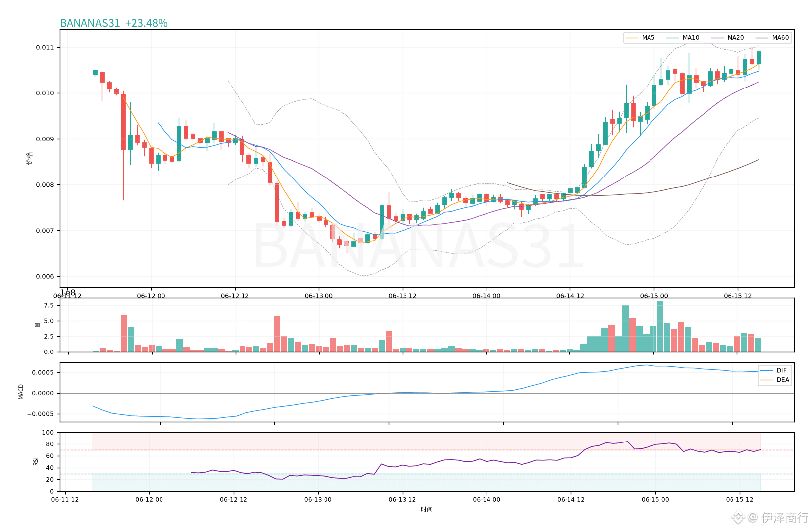Click 06-11 12 on the time axis under RSI

point(65,500)
